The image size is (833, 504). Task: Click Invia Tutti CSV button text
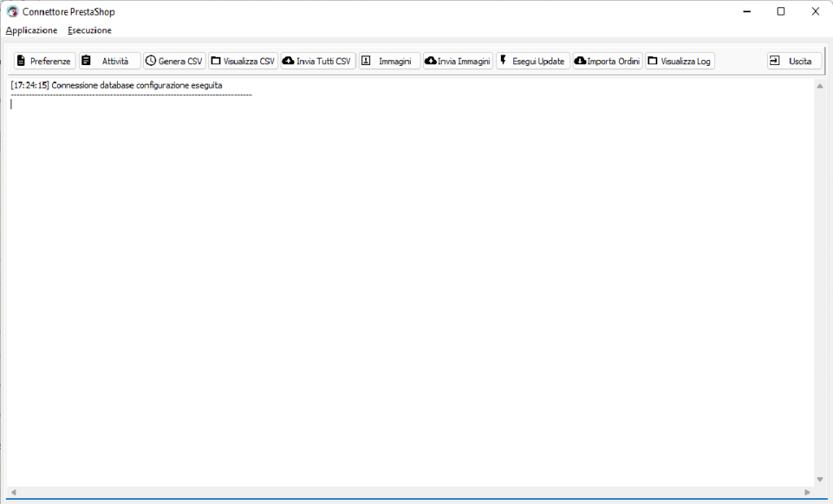coord(324,61)
